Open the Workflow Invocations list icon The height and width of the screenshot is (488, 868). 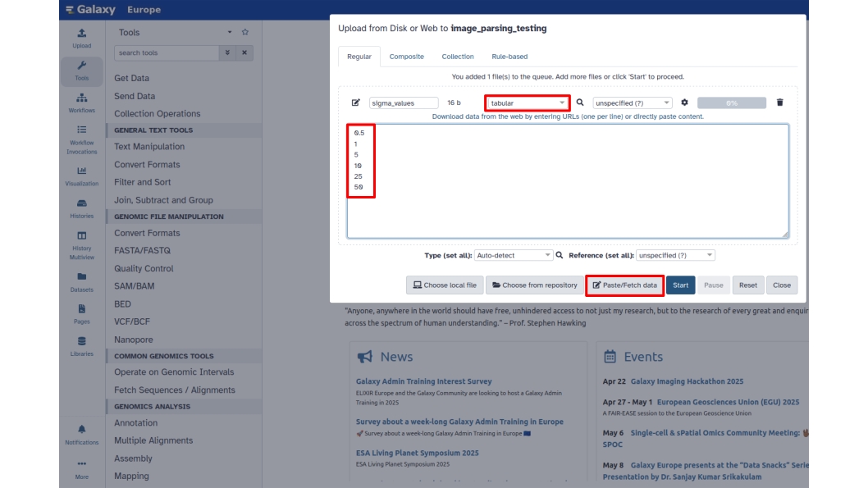click(x=81, y=130)
